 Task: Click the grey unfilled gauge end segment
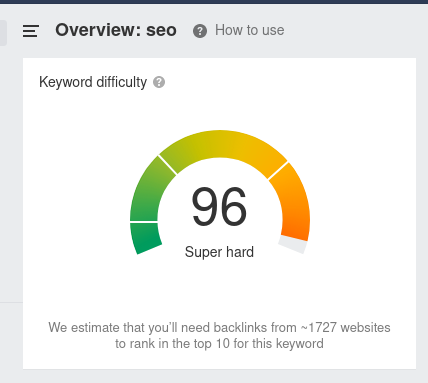click(293, 244)
